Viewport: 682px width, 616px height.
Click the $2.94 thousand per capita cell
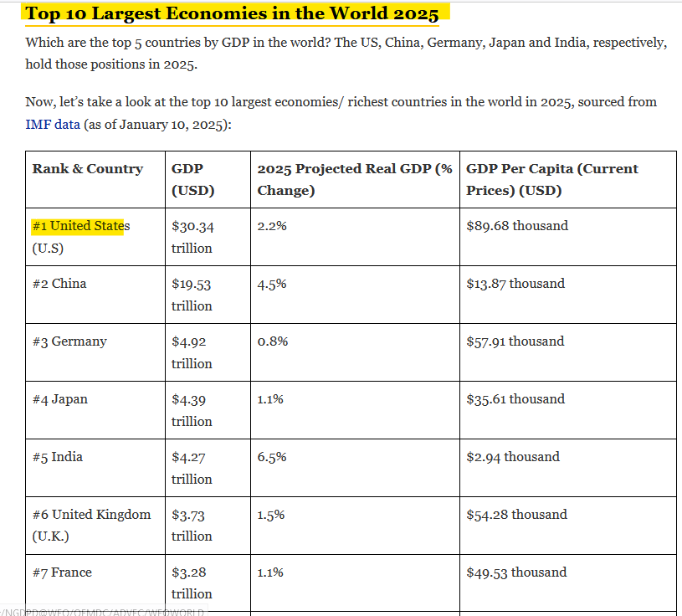(568, 468)
